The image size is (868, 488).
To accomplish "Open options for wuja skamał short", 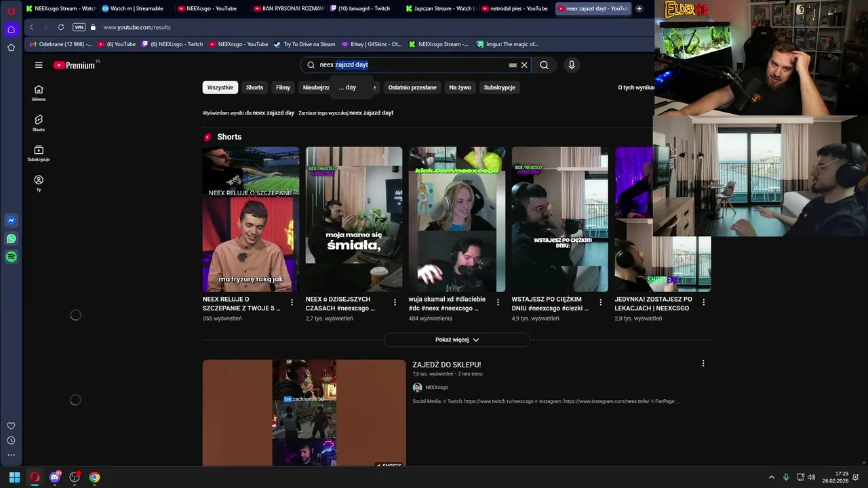I will tap(498, 302).
